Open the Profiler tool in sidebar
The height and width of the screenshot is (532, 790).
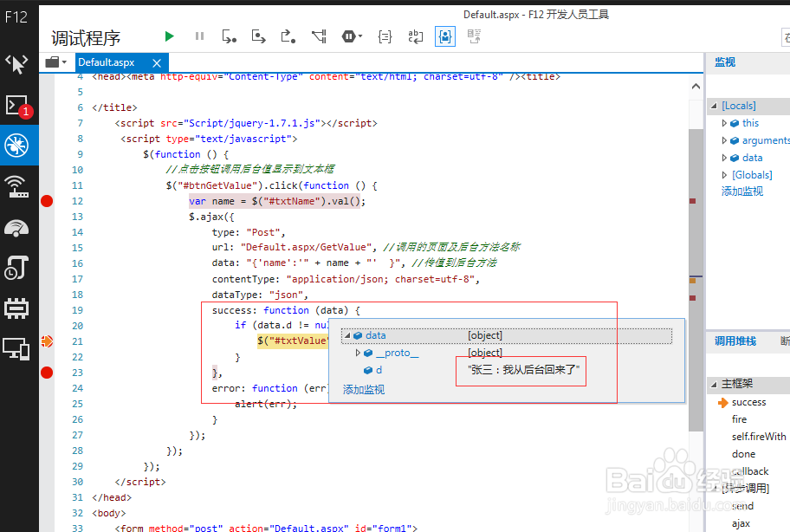pos(16,268)
